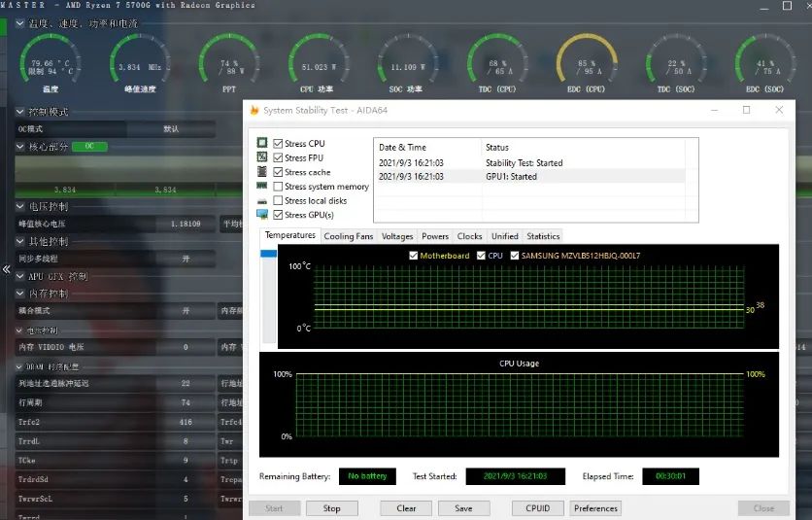Click the greyed Start button
The height and width of the screenshot is (520, 812).
(x=274, y=508)
